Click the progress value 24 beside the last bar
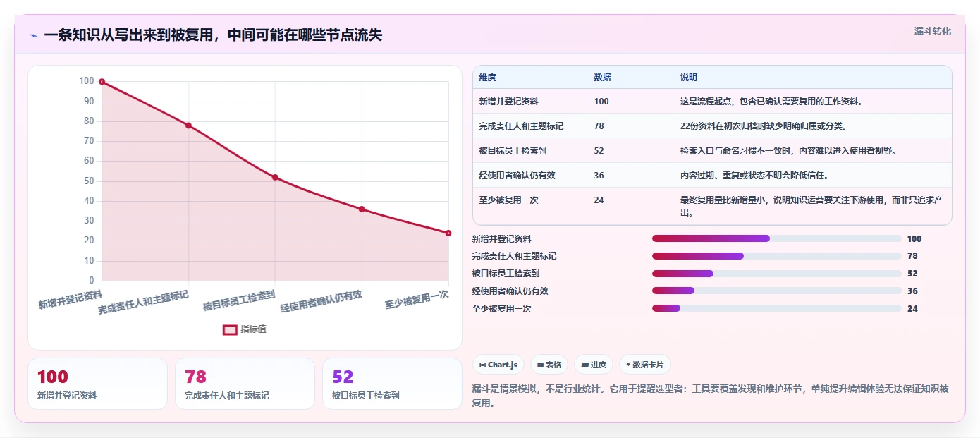 point(912,308)
